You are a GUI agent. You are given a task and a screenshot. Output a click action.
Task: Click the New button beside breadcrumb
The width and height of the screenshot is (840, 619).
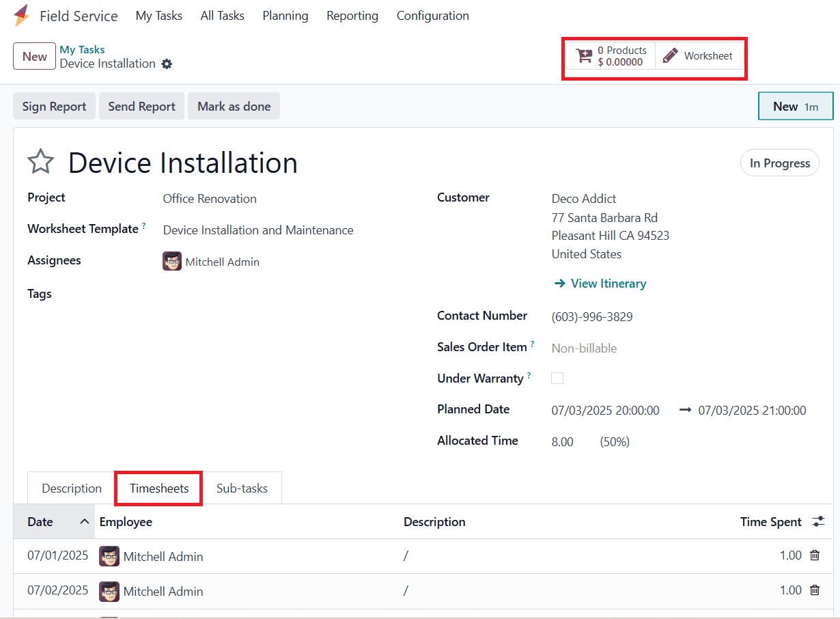click(x=34, y=56)
